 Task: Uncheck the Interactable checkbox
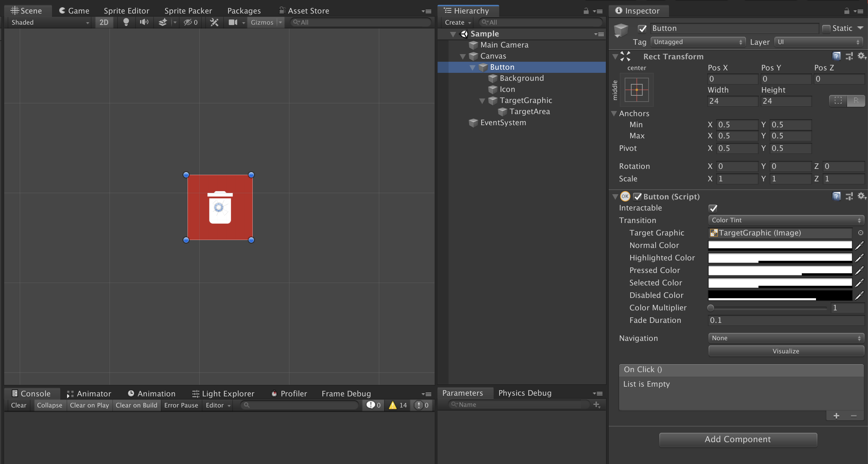pyautogui.click(x=713, y=208)
